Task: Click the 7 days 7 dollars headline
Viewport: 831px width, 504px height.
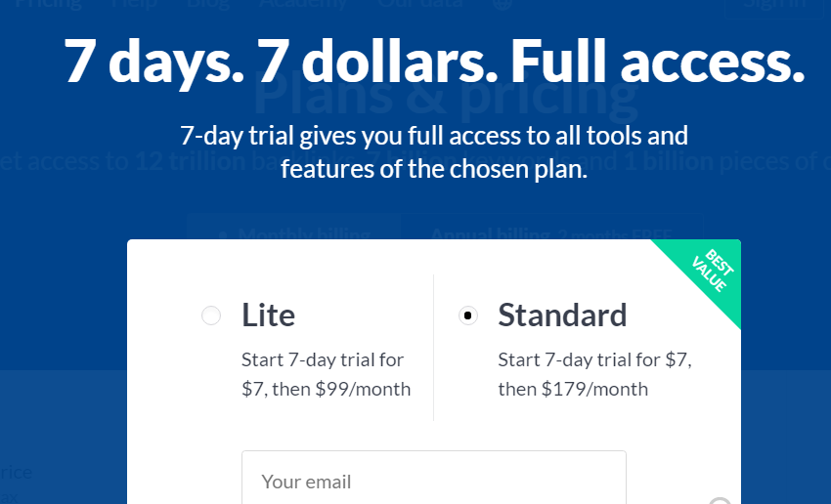Action: (x=434, y=61)
